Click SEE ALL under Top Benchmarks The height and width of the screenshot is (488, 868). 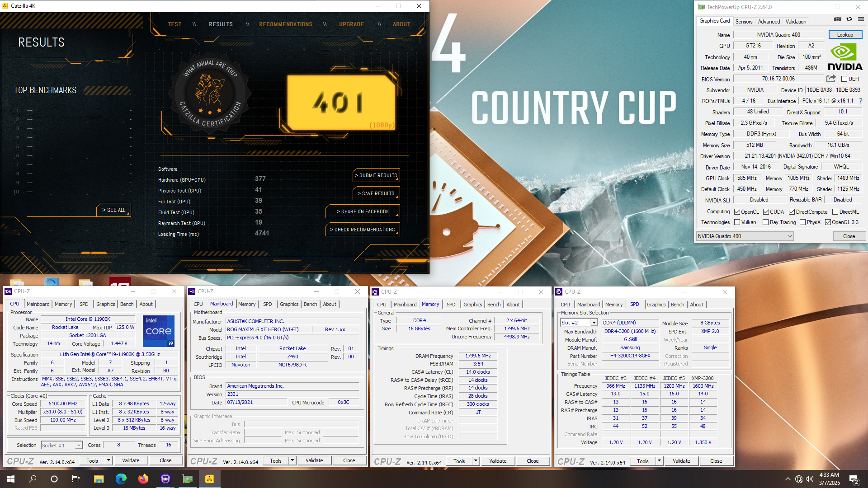point(114,210)
